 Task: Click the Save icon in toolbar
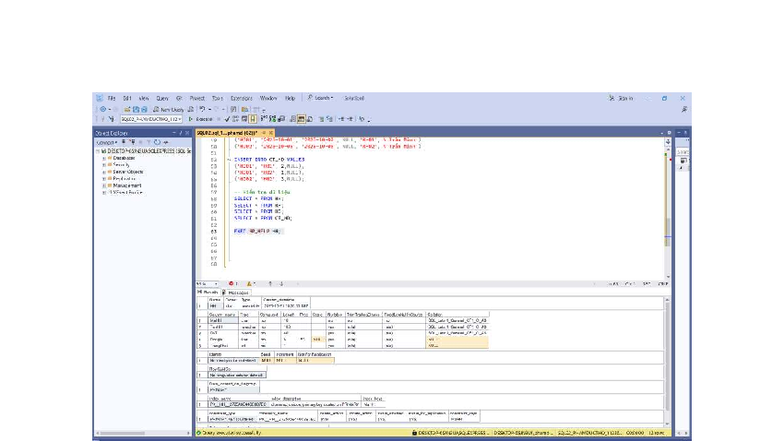(136, 110)
